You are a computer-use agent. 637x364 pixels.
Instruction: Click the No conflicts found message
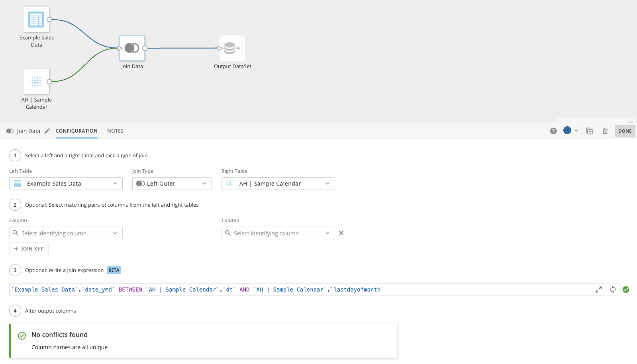click(60, 335)
